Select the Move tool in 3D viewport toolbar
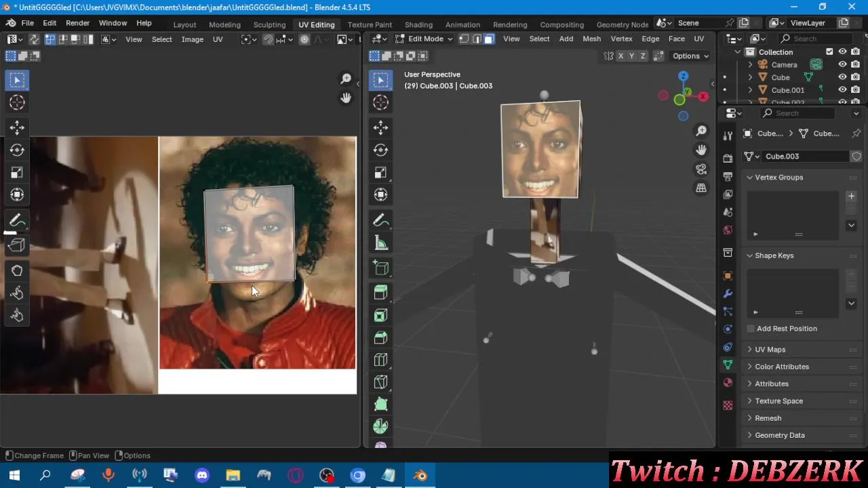The image size is (868, 488). point(380,127)
